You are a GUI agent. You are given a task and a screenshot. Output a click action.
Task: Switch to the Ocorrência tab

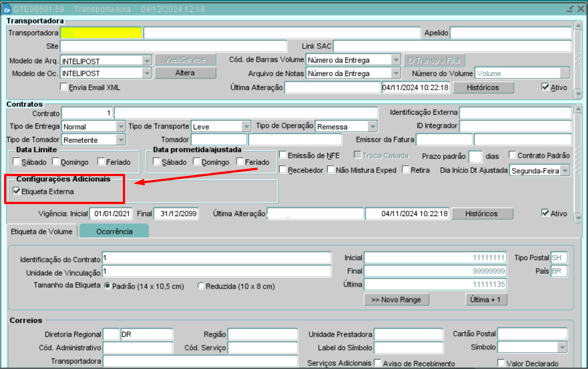[x=114, y=231]
